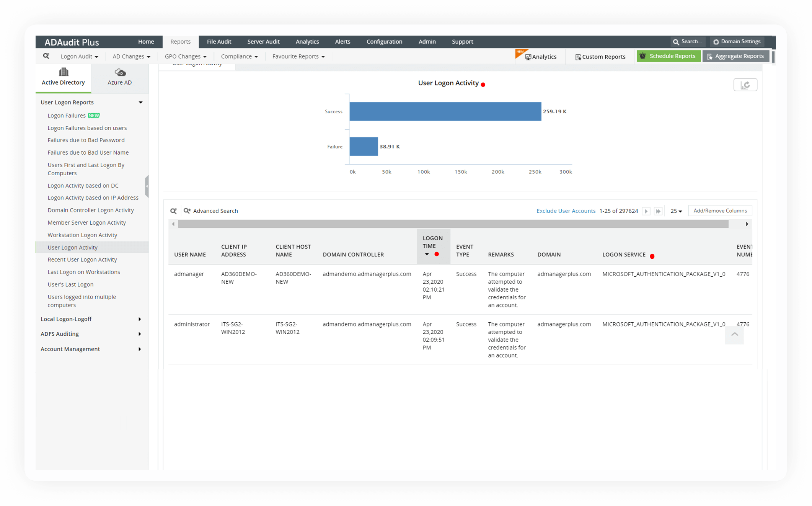
Task: Open Logon Audit dropdown
Action: point(79,57)
